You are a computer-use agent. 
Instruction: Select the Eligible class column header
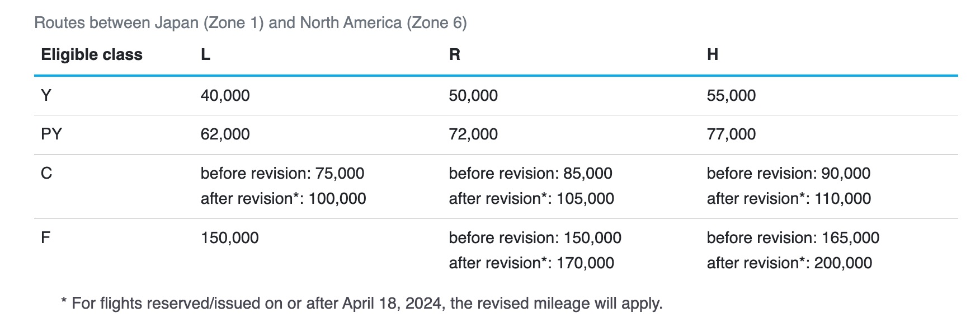pos(92,54)
